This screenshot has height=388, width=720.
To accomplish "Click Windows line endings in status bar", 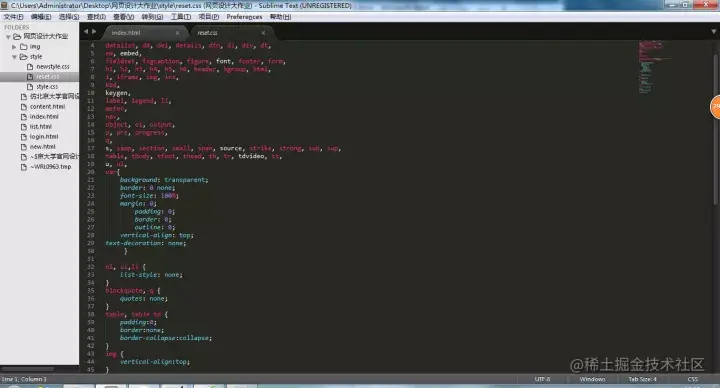I will click(592, 379).
